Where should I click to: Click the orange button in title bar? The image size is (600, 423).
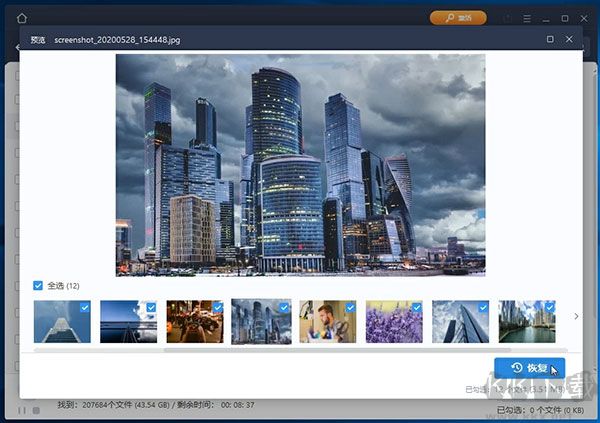click(458, 18)
